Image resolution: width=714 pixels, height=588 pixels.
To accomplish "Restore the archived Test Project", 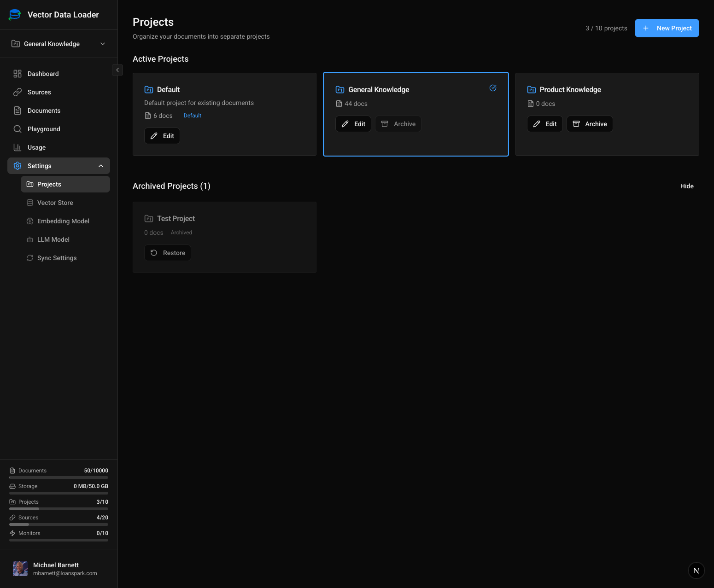I will pyautogui.click(x=167, y=253).
